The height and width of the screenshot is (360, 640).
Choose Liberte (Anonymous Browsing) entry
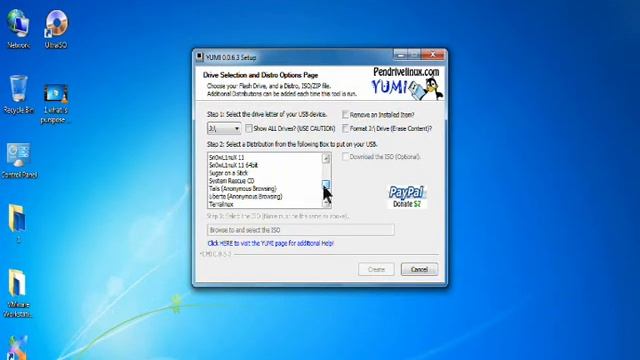pos(245,196)
